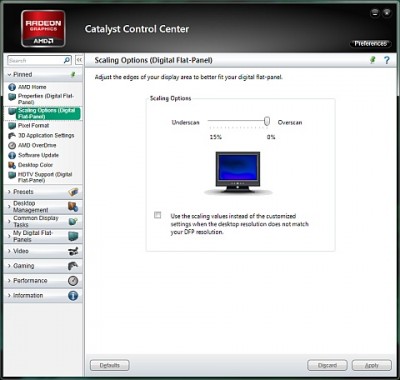The height and width of the screenshot is (380, 400).
Task: Click the Presets section icon
Action: 73,192
